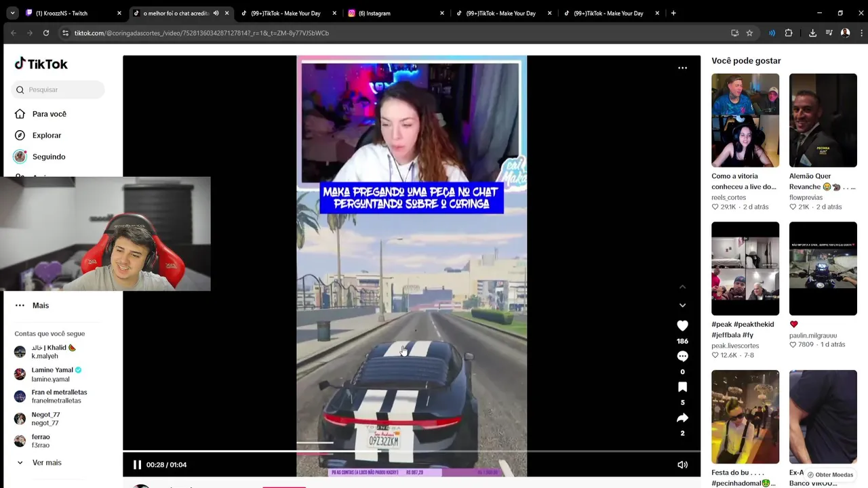Open #peak #peakthekid video thumbnail
Image resolution: width=868 pixels, height=488 pixels.
[x=745, y=268]
